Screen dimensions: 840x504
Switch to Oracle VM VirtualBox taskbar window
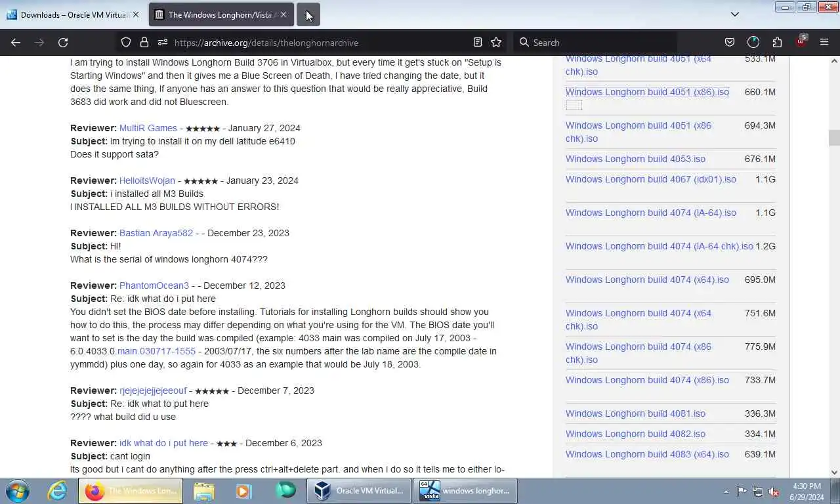[x=359, y=491]
